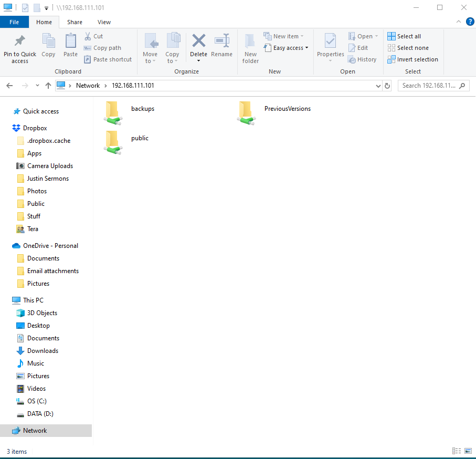The width and height of the screenshot is (476, 459).
Task: Click Network in the address breadcrumb
Action: 88,86
